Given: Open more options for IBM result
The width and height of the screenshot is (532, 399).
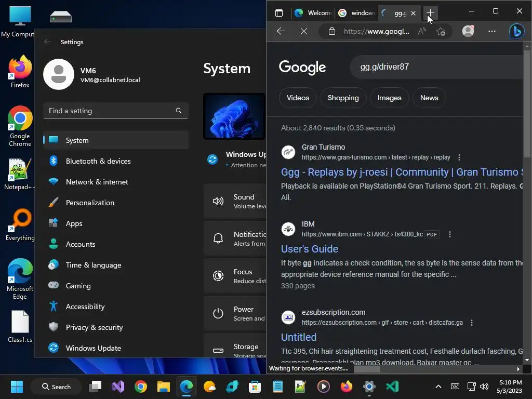Looking at the screenshot, I should point(449,234).
